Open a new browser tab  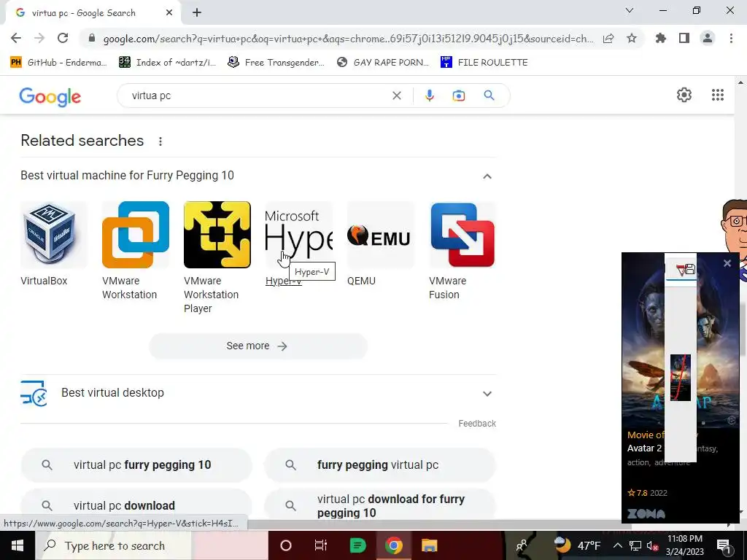(x=197, y=13)
